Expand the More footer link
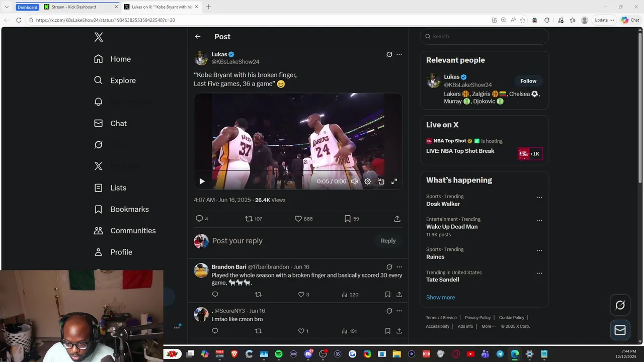644x362 pixels. (489, 326)
